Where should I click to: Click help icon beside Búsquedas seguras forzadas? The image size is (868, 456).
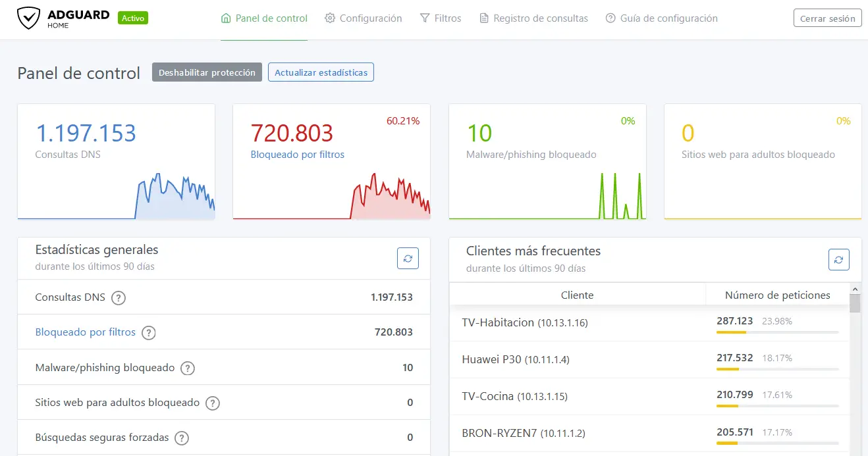point(182,438)
